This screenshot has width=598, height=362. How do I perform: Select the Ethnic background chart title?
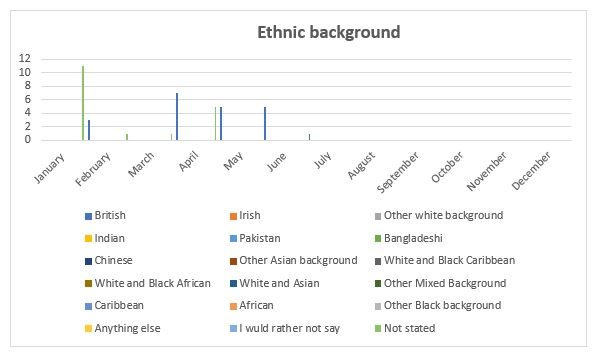(329, 32)
